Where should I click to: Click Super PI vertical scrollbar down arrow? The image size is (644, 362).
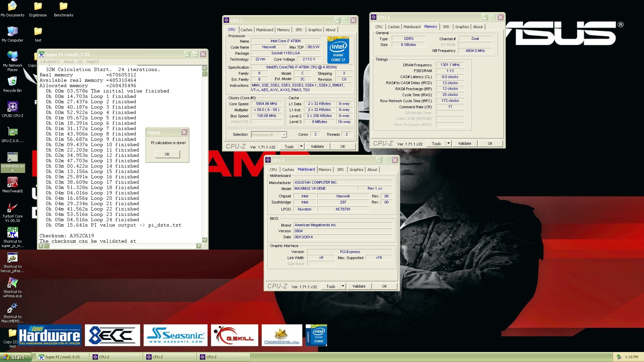click(x=205, y=240)
